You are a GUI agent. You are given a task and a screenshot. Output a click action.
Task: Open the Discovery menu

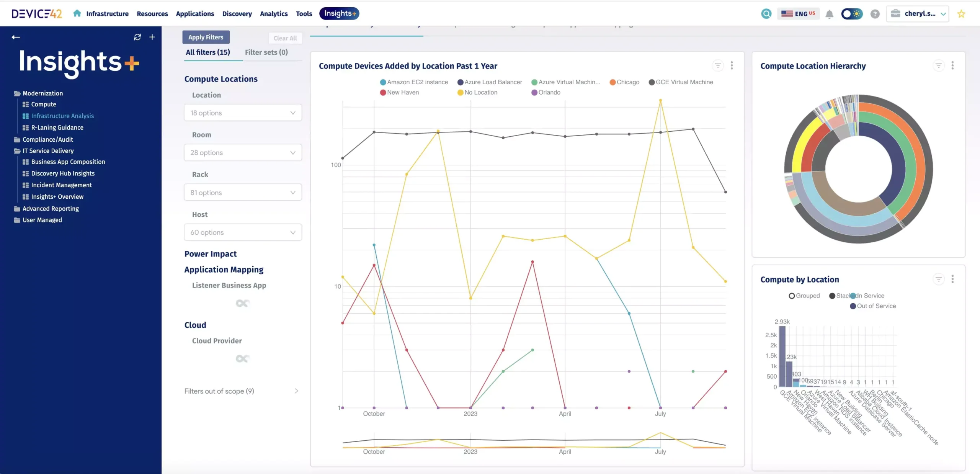[237, 14]
